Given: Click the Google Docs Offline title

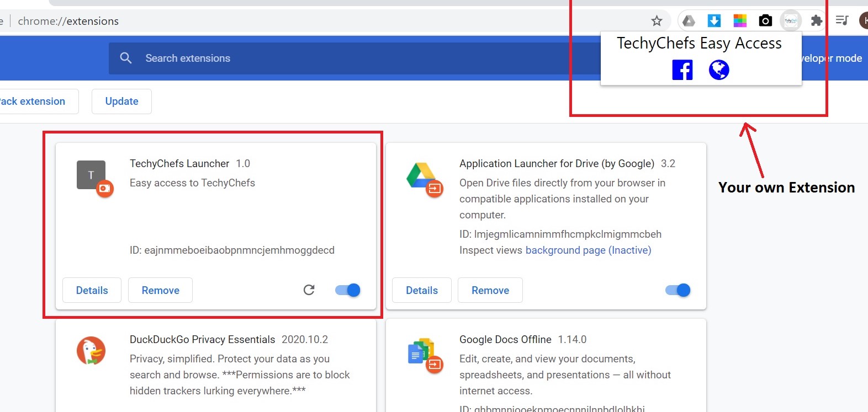Looking at the screenshot, I should point(505,340).
